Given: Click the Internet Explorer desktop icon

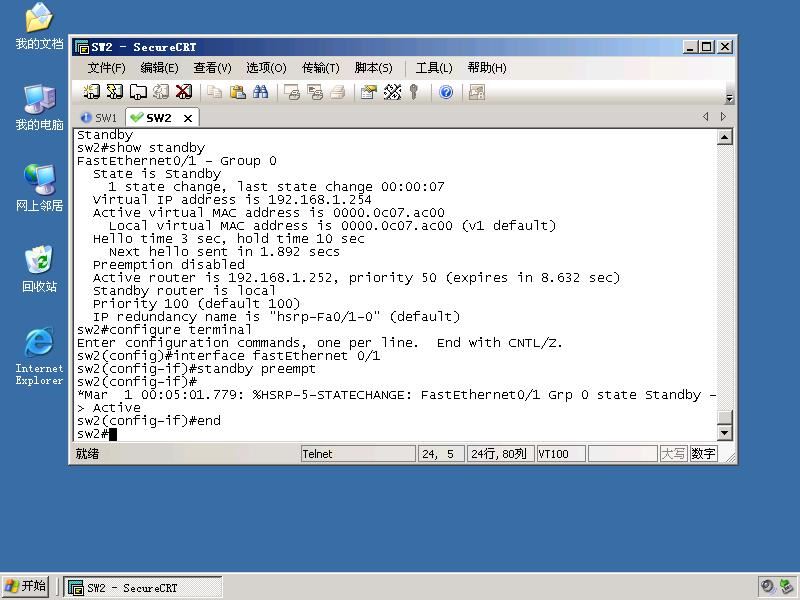Looking at the screenshot, I should 39,356.
